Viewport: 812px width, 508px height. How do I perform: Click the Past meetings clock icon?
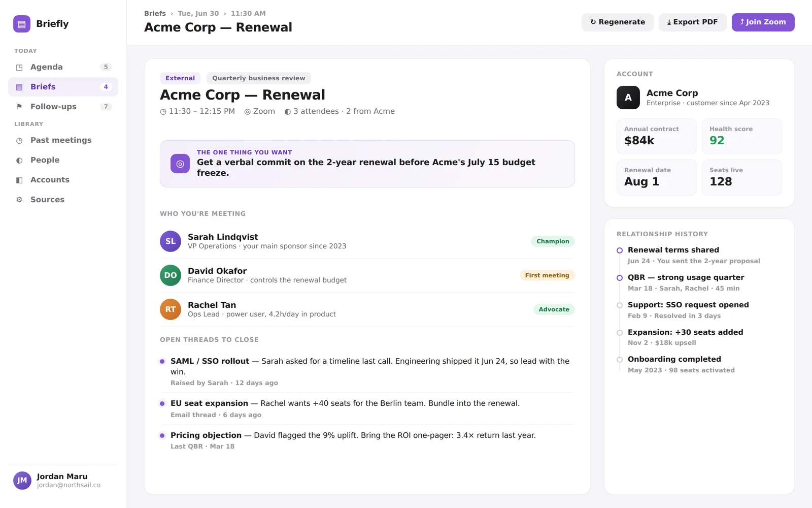19,140
